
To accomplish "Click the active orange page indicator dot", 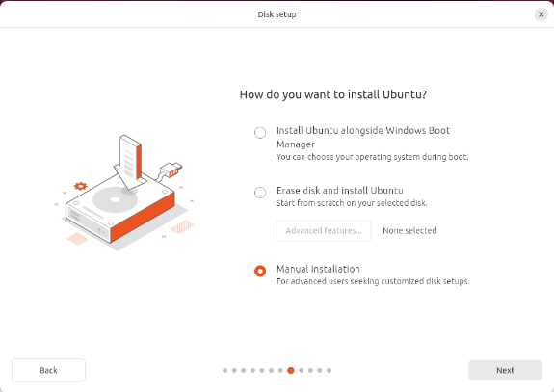I will (291, 370).
